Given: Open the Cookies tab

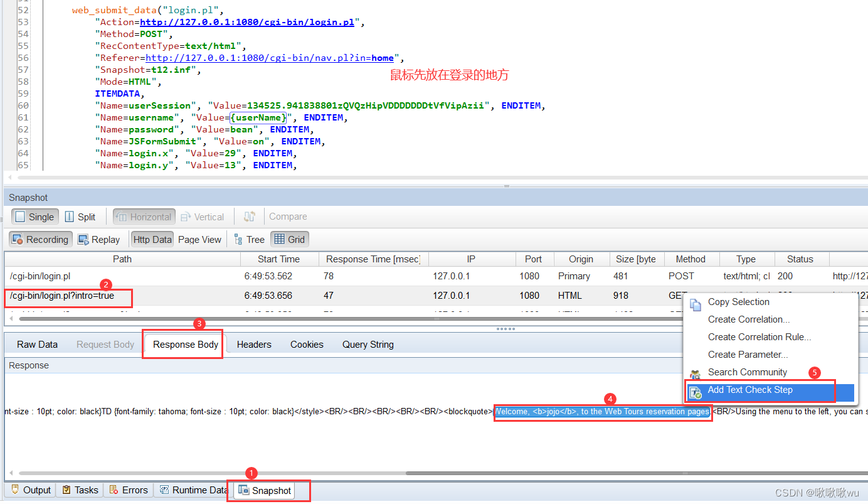Looking at the screenshot, I should pyautogui.click(x=307, y=345).
